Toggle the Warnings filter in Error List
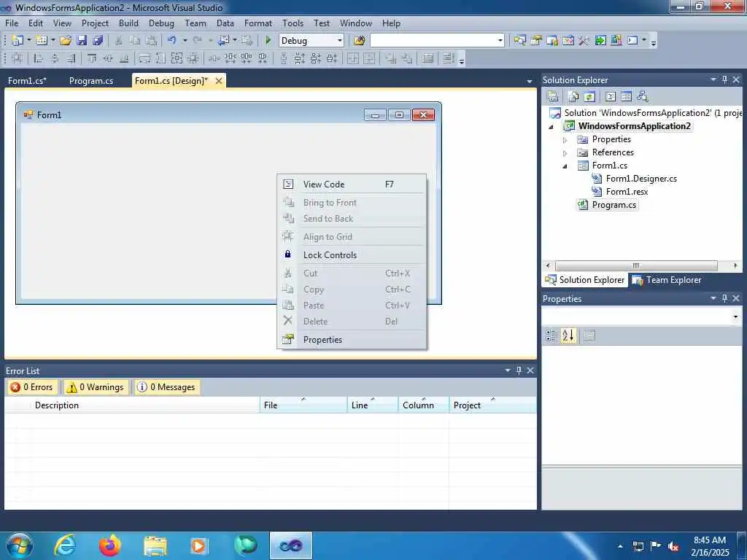 [x=96, y=387]
